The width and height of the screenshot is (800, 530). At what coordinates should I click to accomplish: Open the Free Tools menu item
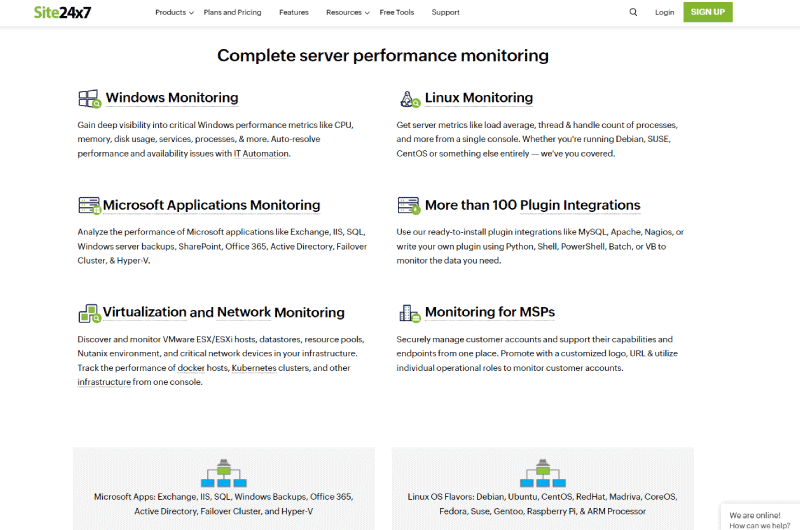point(397,12)
